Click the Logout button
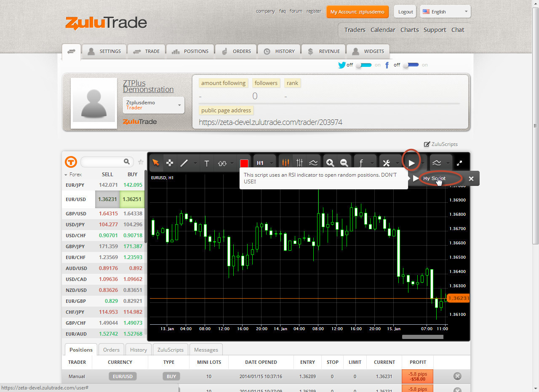 click(x=405, y=12)
